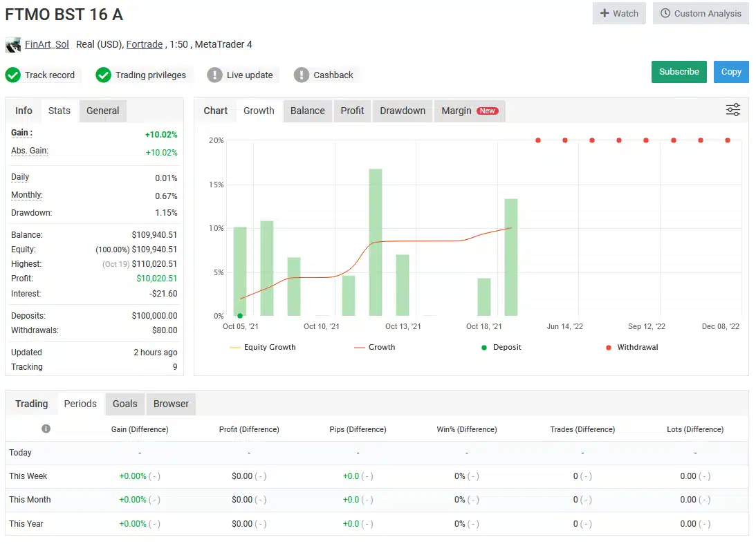Toggle the Growth legend series

click(x=375, y=347)
